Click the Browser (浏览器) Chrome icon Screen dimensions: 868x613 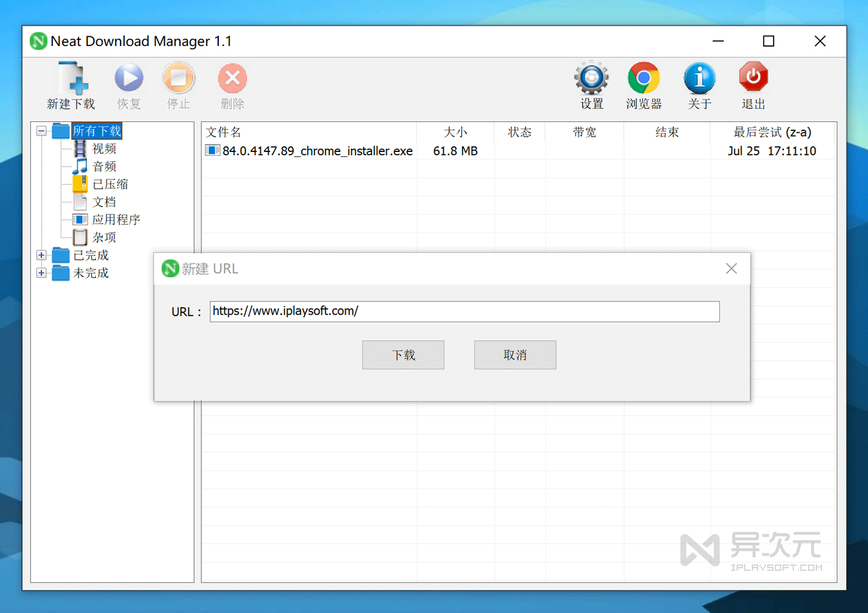tap(643, 79)
